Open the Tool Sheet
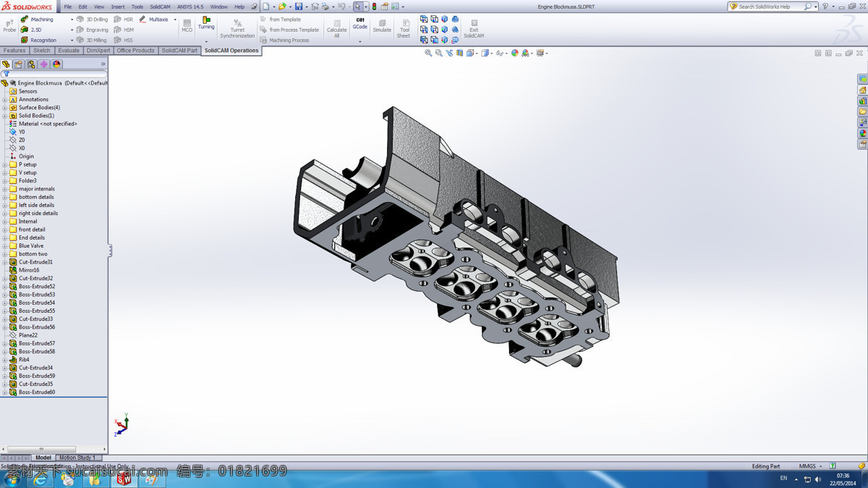 (x=404, y=29)
